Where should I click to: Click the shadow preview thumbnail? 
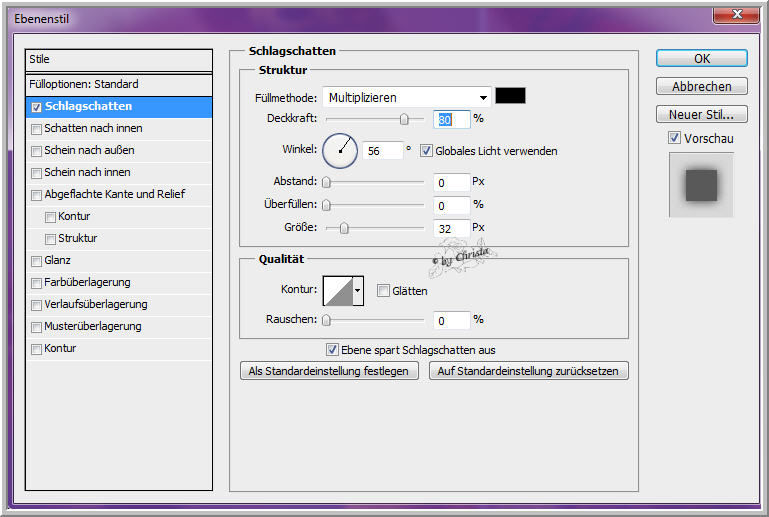(x=701, y=185)
